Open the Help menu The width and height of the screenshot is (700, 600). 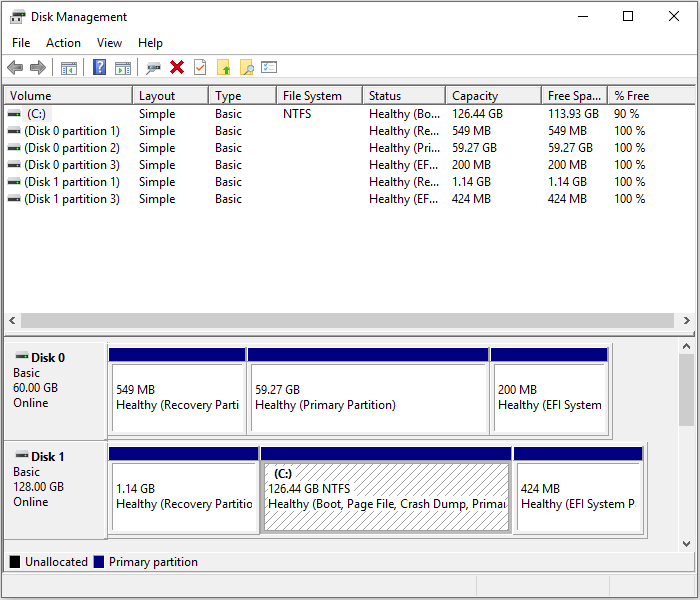click(150, 43)
